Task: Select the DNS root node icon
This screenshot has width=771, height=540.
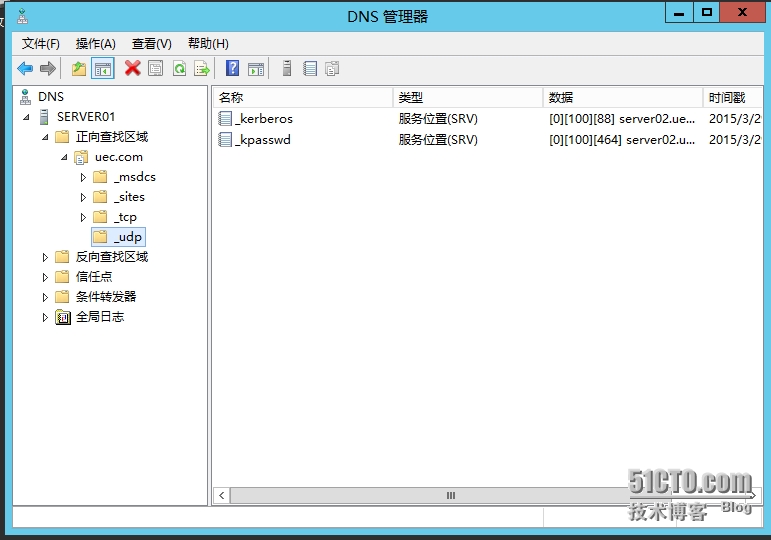Action: tap(26, 96)
